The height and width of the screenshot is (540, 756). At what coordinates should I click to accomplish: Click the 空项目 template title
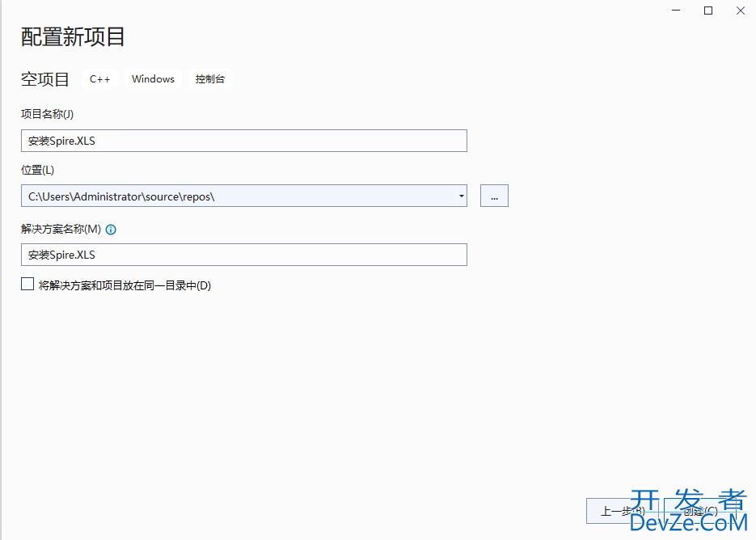(45, 79)
